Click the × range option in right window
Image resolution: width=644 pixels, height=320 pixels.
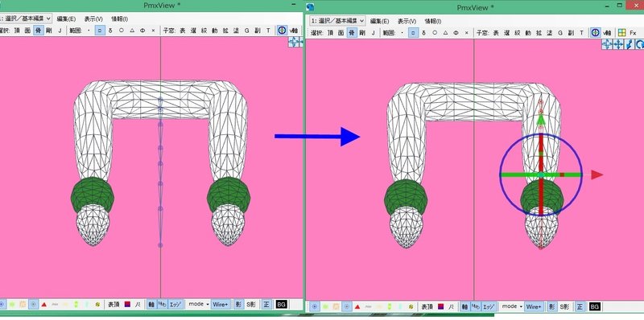467,33
